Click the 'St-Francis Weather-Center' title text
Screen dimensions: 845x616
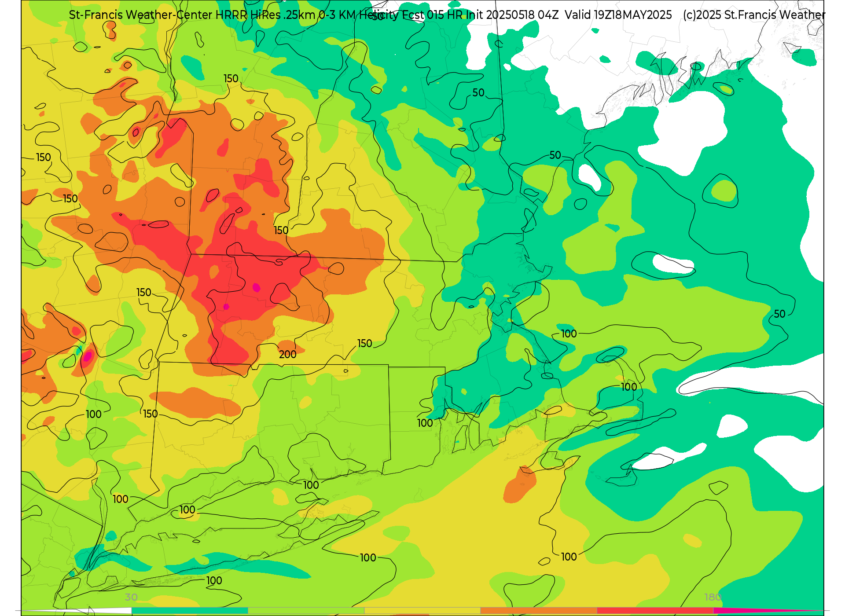[x=141, y=15]
